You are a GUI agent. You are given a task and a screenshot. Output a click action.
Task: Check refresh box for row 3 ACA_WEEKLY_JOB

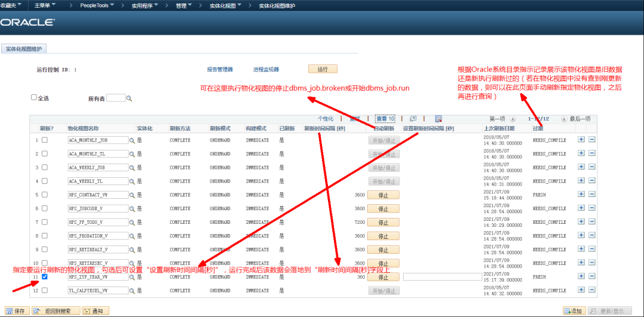pos(44,167)
